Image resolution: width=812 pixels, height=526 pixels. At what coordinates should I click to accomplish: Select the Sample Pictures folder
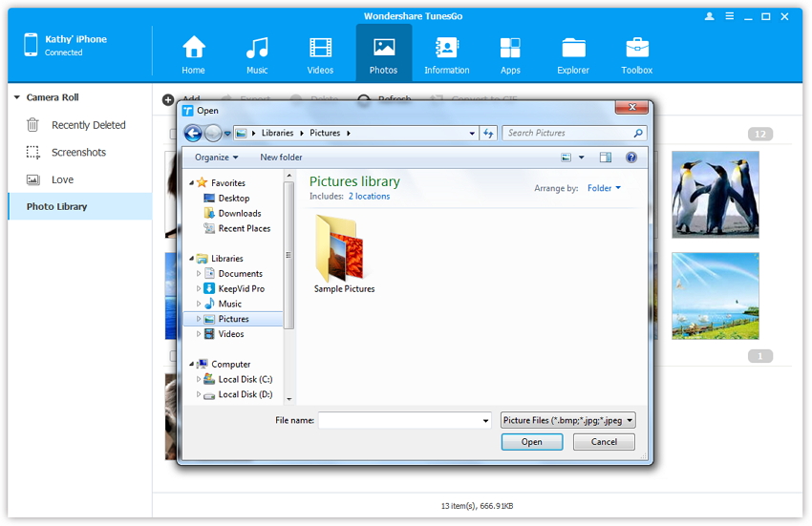[x=344, y=253]
